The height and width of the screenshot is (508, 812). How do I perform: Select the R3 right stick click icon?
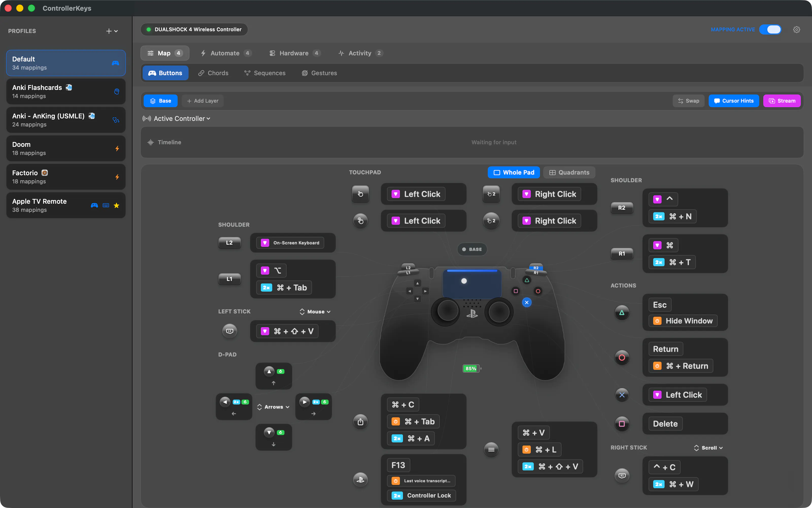point(622,475)
